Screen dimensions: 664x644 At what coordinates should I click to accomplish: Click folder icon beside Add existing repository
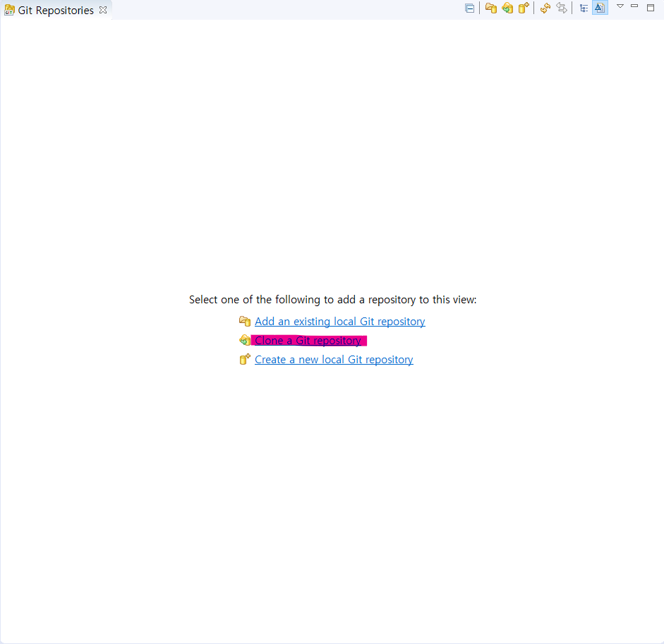click(245, 322)
